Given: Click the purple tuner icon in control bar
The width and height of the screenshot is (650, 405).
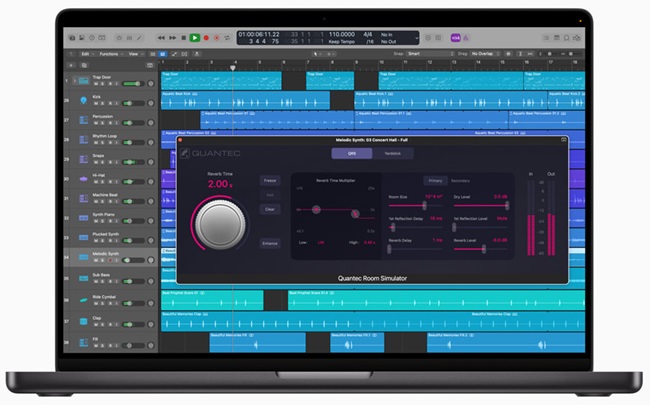Looking at the screenshot, I should pyautogui.click(x=455, y=37).
